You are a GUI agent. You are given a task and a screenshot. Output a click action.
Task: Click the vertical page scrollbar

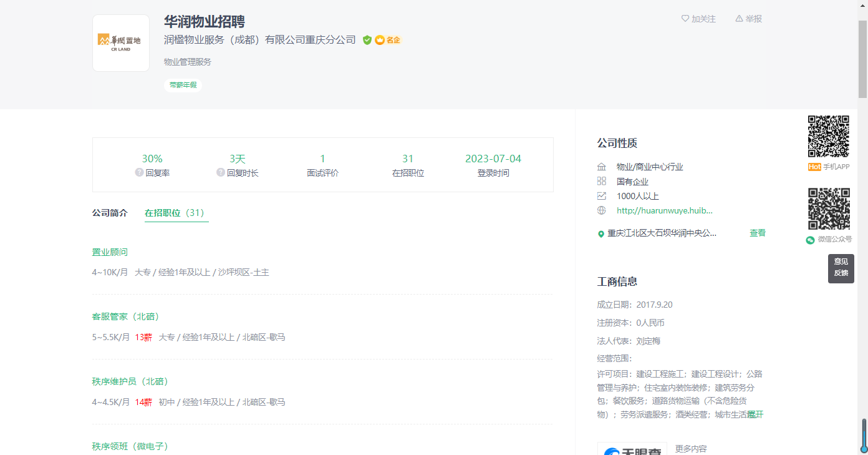click(x=862, y=59)
